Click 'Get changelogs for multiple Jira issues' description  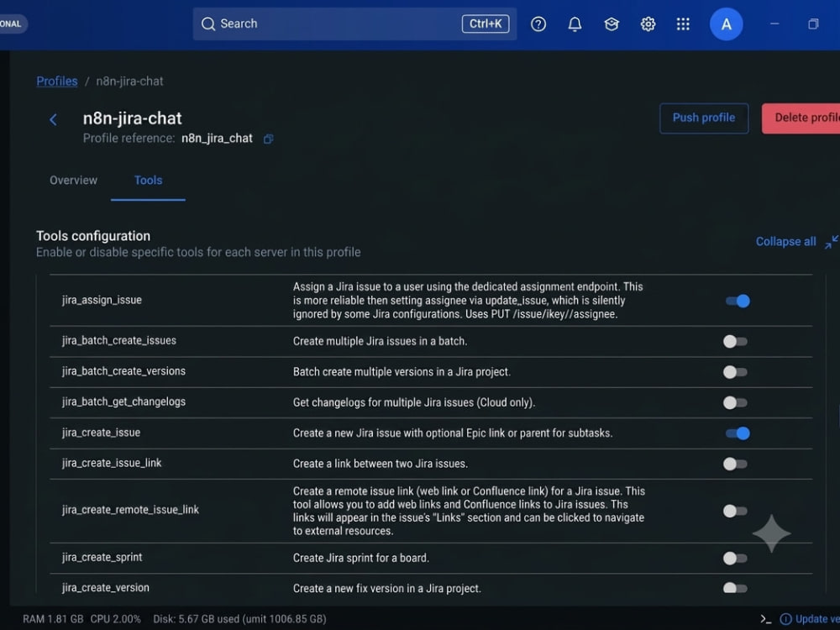coord(414,402)
